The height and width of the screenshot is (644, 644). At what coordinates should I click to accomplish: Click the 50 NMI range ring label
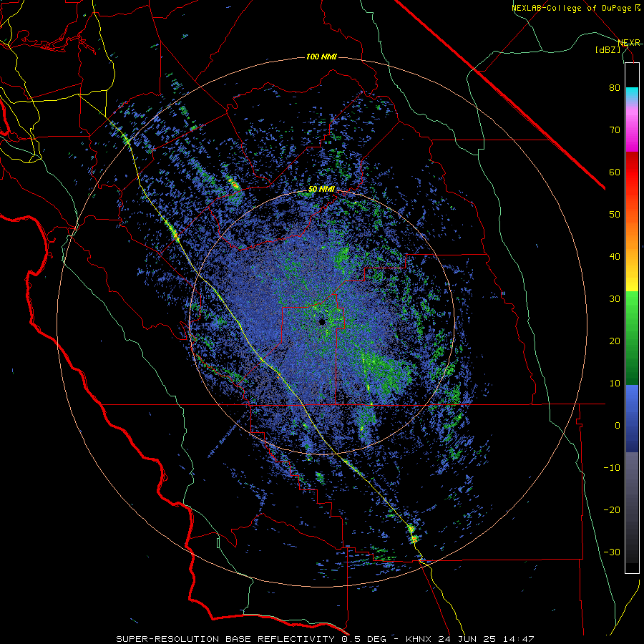pos(321,190)
